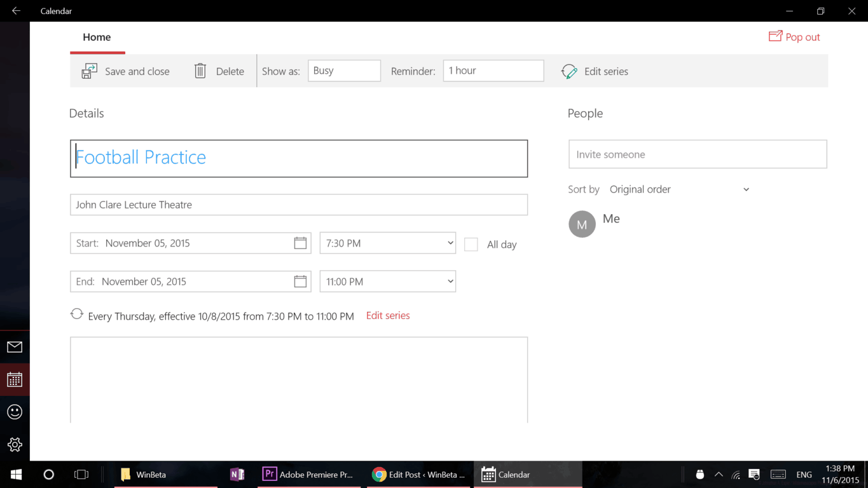Open Settings gear in sidebar
Viewport: 868px width, 488px height.
15,445
